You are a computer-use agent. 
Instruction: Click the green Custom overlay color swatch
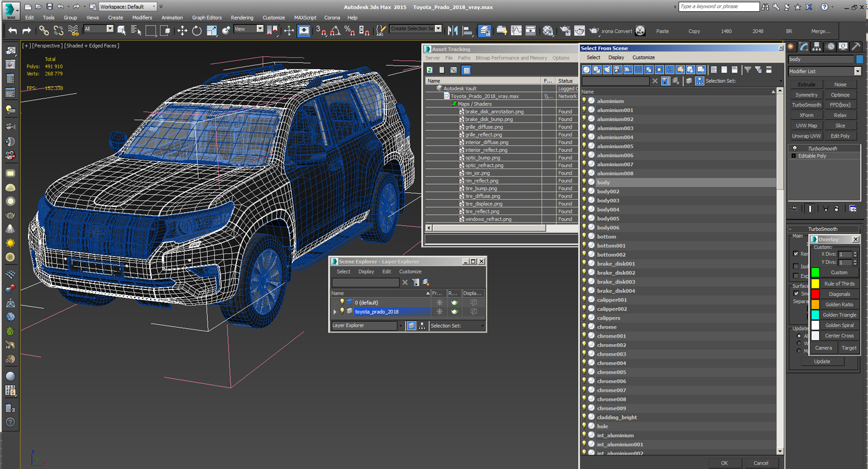[x=815, y=273]
